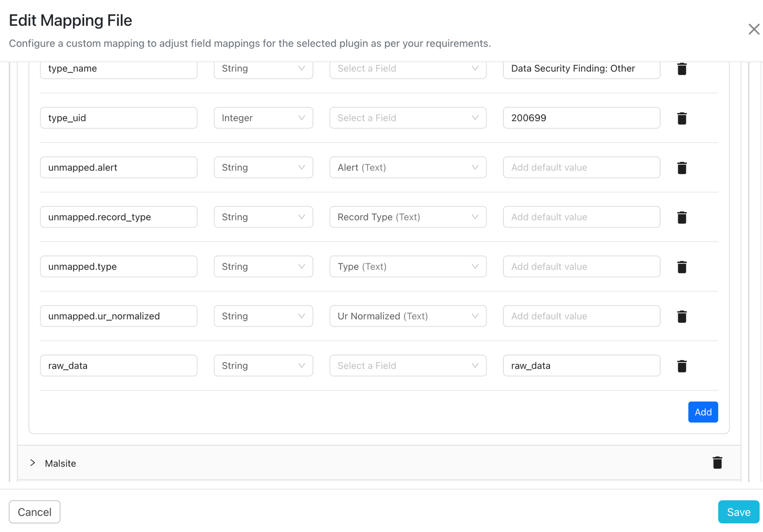763x532 pixels.
Task: Focus the type_uid field name input
Action: coord(118,118)
